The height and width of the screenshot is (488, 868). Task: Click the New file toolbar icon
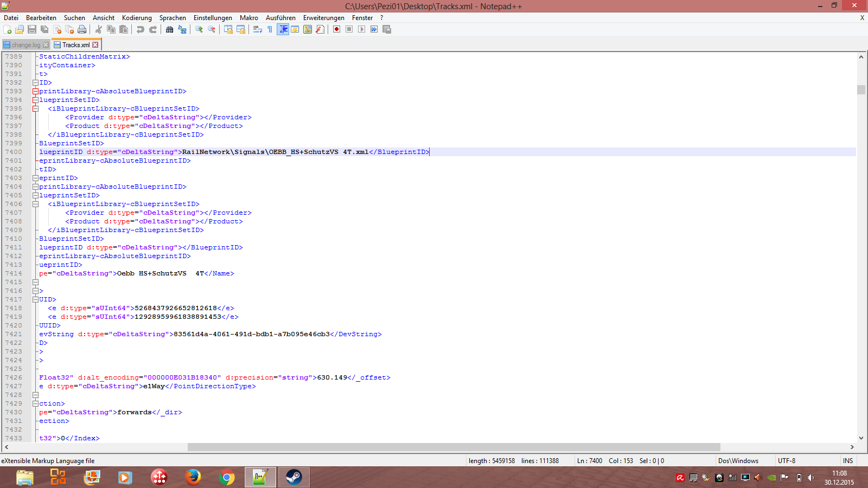tap(8, 29)
